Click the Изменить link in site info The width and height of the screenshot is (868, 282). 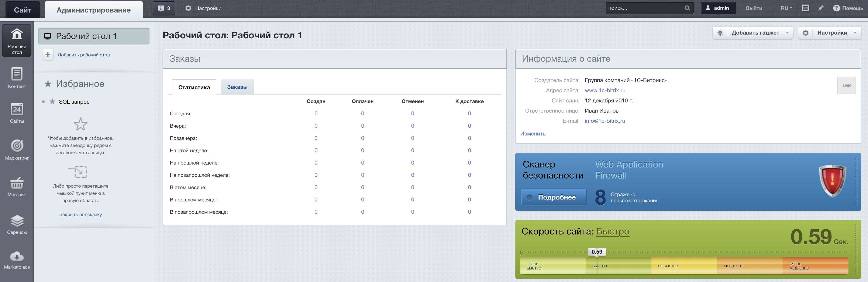pos(533,134)
